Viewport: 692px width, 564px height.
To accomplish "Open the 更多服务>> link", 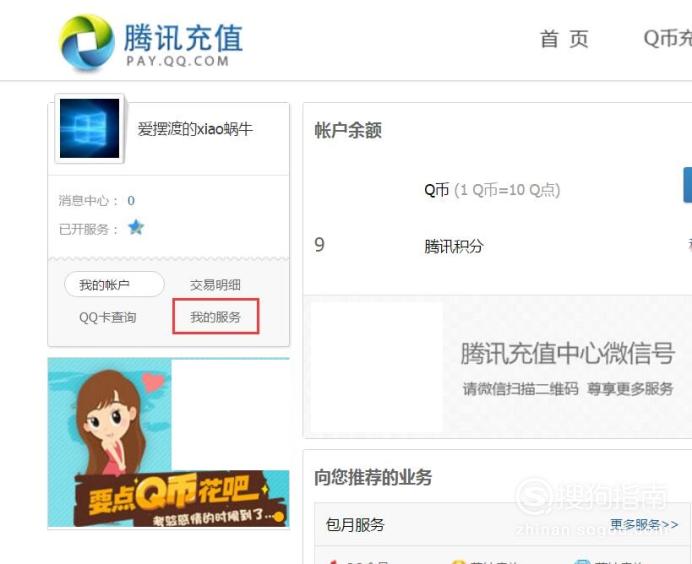I will click(644, 524).
